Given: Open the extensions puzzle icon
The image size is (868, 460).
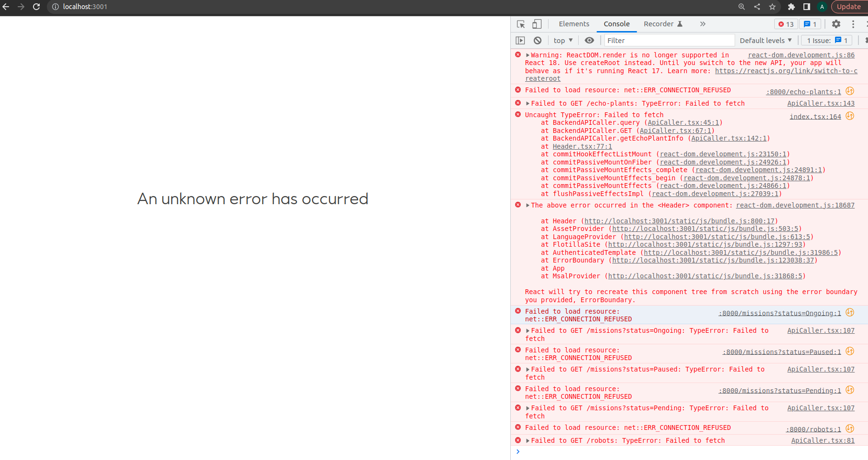Looking at the screenshot, I should click(x=791, y=7).
